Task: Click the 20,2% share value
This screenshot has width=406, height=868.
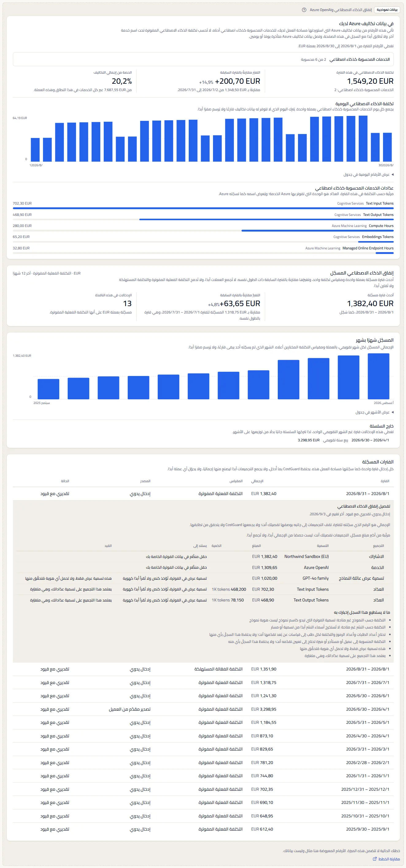Action: click(122, 81)
